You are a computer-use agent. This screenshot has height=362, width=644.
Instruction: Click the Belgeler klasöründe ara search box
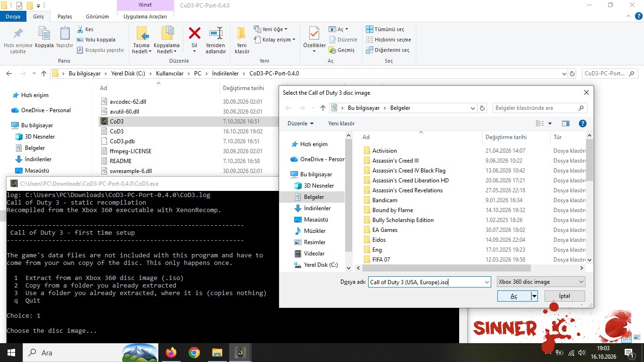[540, 108]
